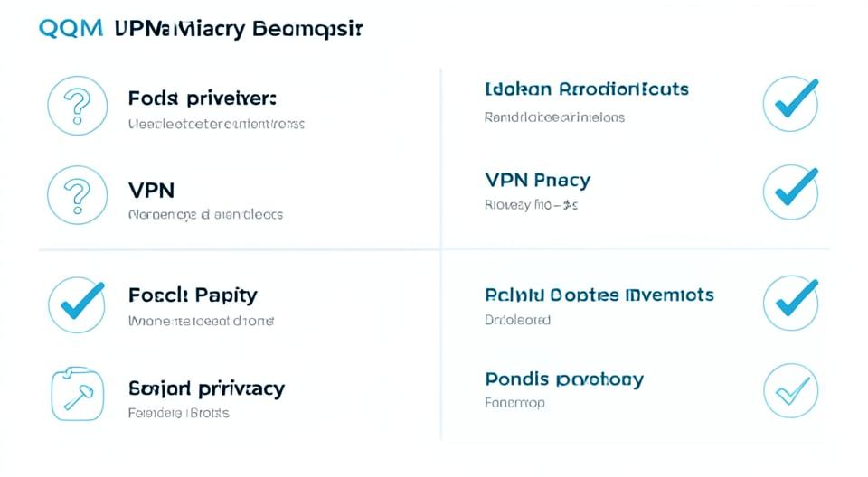The width and height of the screenshot is (868, 477).
Task: Click the subtitle under VPN Pnacy
Action: pos(531,205)
